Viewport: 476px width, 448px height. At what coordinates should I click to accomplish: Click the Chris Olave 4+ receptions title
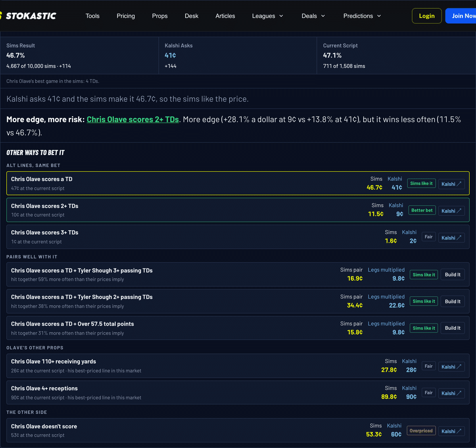[x=44, y=389]
